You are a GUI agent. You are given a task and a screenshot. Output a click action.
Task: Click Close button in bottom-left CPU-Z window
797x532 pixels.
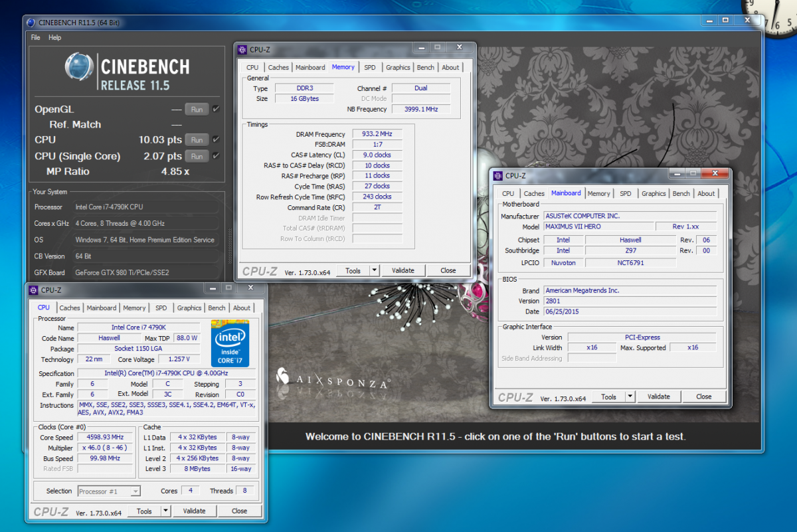point(240,511)
